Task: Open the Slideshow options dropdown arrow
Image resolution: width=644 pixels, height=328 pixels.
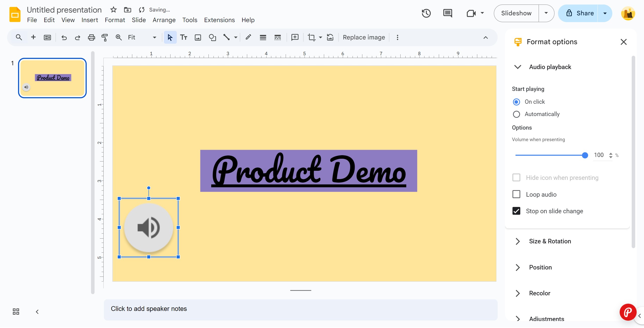Action: 546,13
